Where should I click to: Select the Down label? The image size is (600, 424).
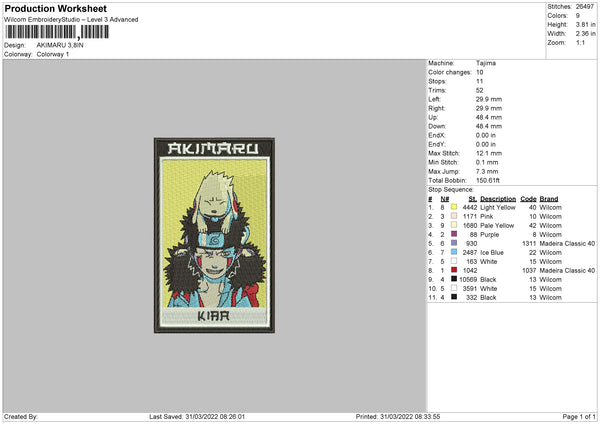coord(437,126)
